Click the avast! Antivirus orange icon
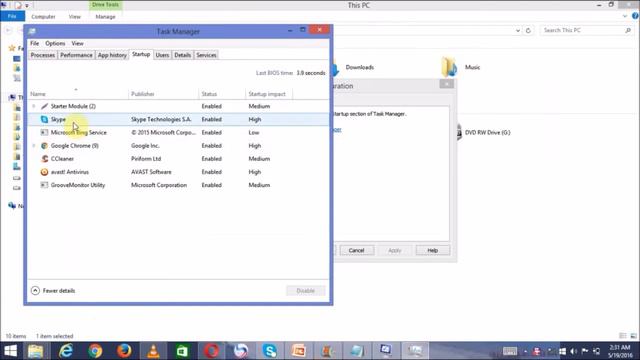This screenshot has height=360, width=640. pos(44,172)
